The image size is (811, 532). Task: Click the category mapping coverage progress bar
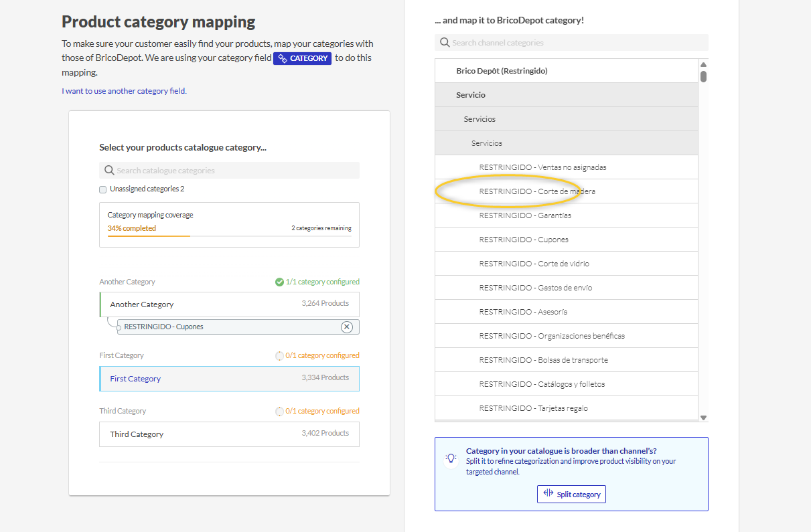point(229,236)
